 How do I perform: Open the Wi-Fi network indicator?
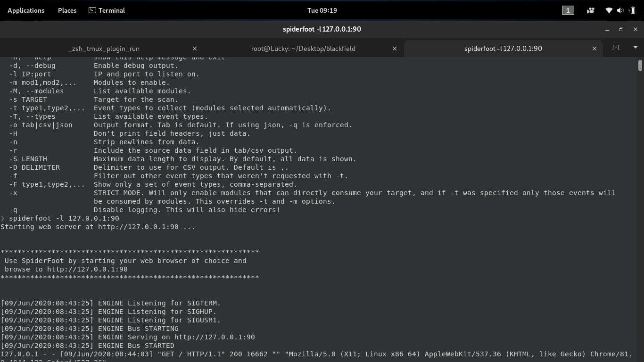coord(609,10)
